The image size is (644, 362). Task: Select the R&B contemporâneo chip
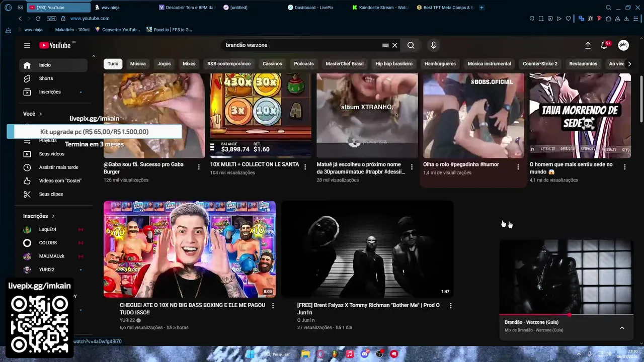point(229,64)
